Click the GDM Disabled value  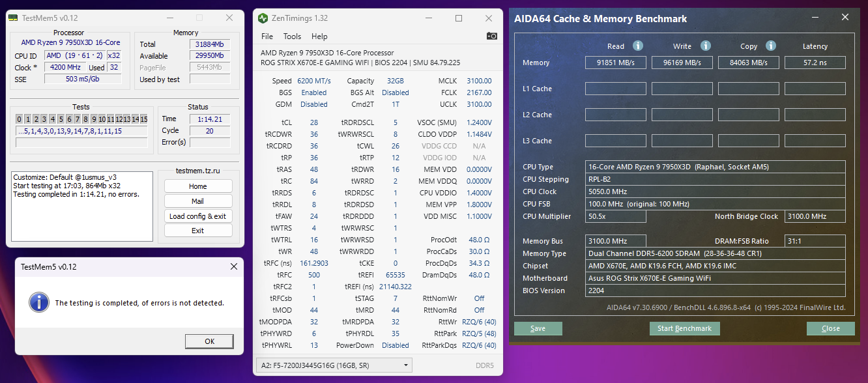[314, 104]
